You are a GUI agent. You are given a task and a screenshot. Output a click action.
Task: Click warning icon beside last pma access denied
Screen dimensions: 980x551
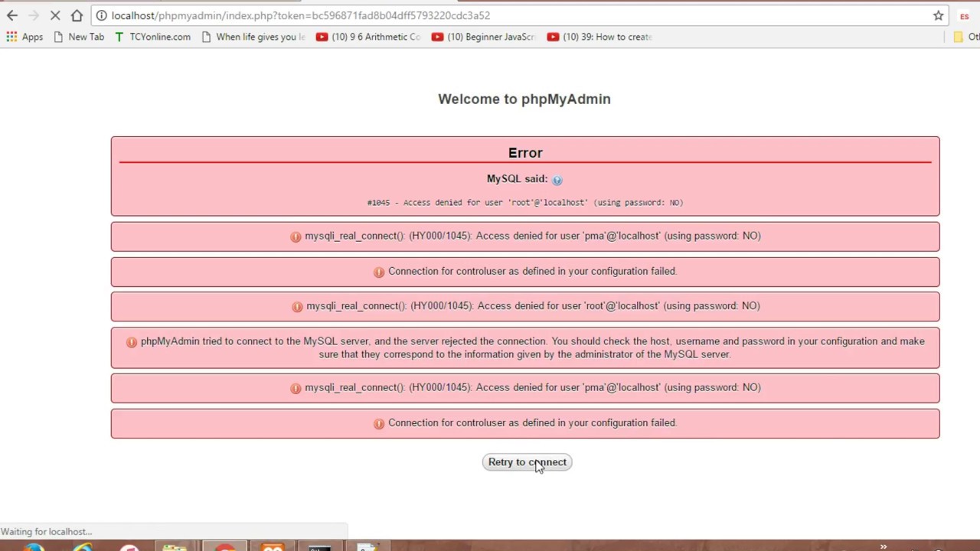296,388
